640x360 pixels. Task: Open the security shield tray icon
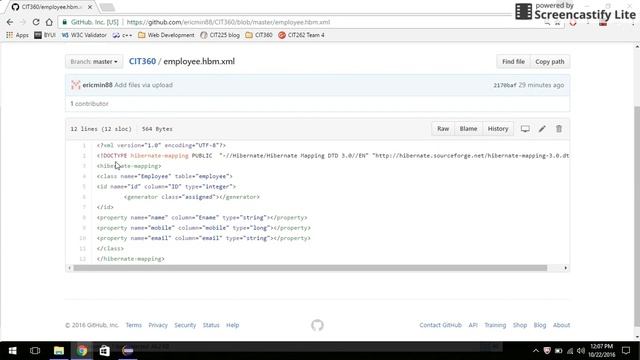pos(547,351)
